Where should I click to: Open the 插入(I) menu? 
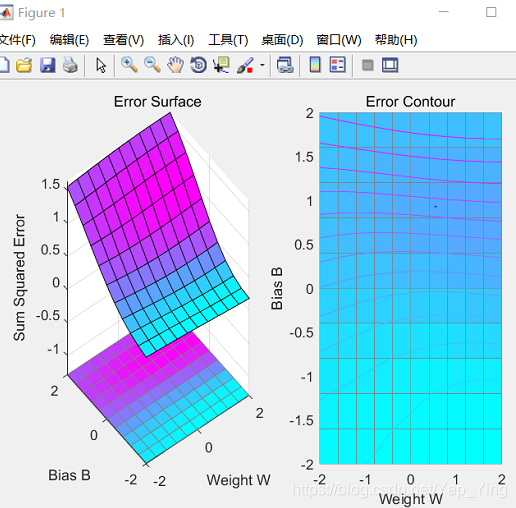click(x=176, y=40)
